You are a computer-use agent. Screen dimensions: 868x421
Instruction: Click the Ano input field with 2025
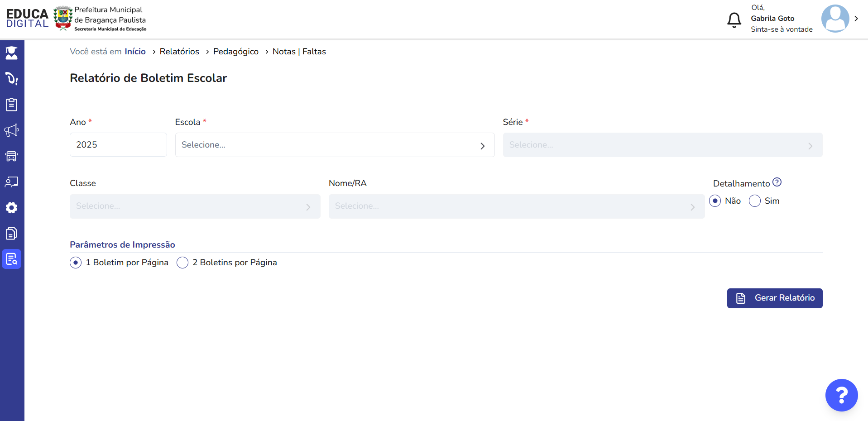pos(118,145)
